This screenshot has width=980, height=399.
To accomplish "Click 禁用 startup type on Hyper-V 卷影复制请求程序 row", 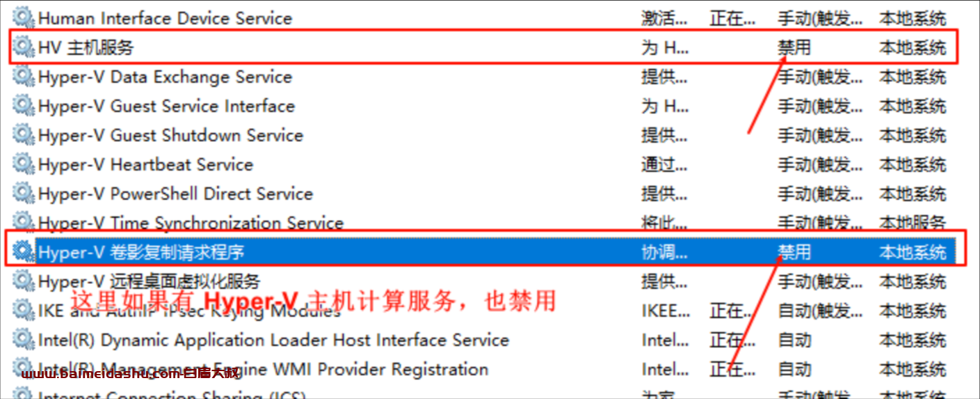I will click(794, 251).
